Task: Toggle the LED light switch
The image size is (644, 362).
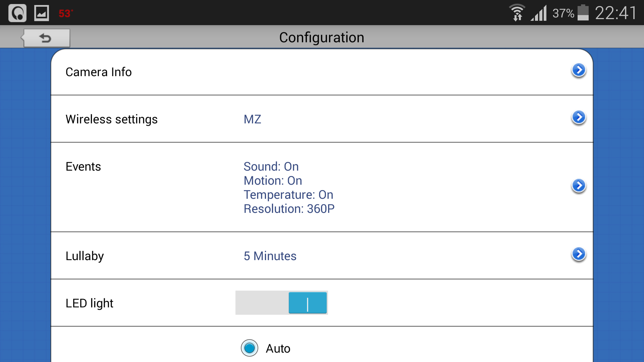Action: pyautogui.click(x=281, y=303)
